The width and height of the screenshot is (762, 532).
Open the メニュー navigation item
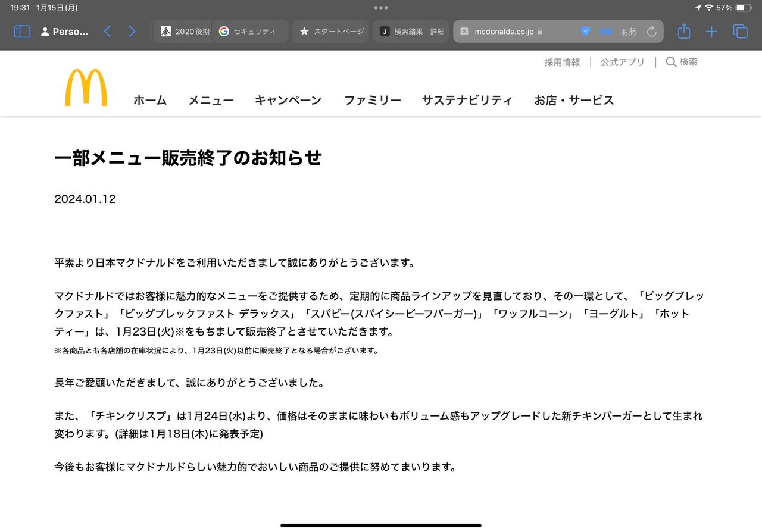tap(211, 101)
